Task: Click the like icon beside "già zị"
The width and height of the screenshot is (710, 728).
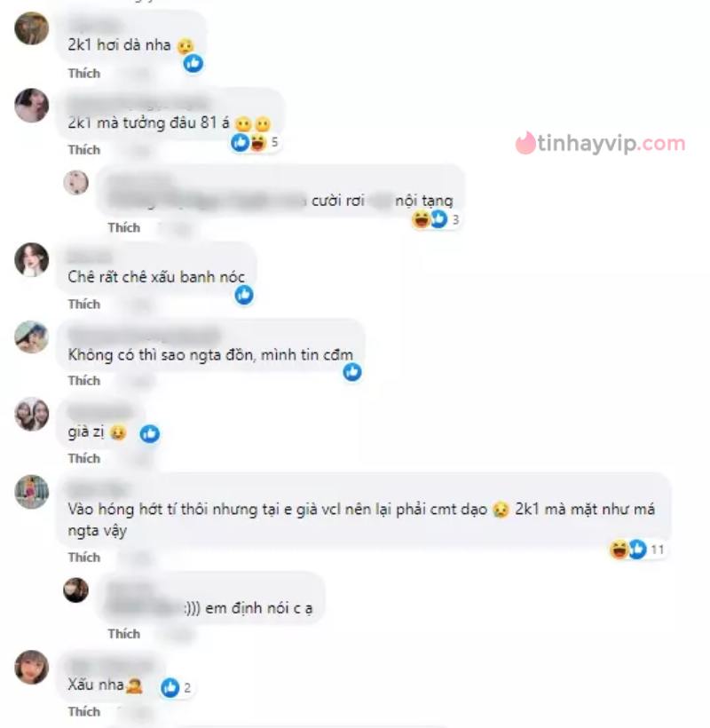Action: click(149, 433)
